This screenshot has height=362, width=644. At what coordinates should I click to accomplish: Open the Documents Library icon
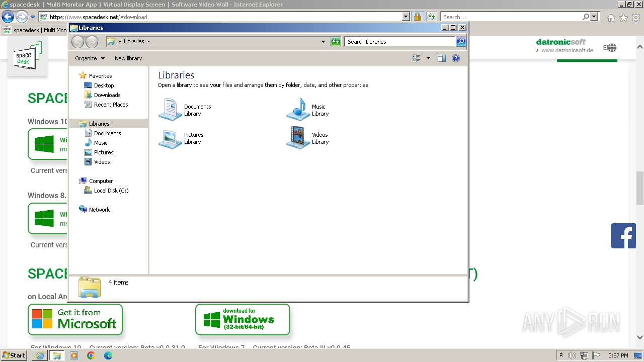tap(185, 110)
